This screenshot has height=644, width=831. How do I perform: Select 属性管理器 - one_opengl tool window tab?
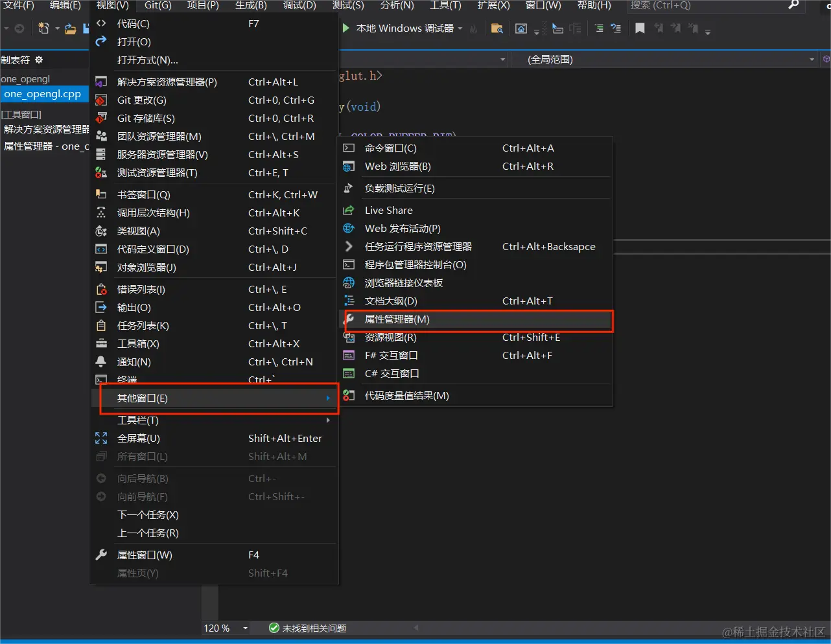click(x=46, y=146)
